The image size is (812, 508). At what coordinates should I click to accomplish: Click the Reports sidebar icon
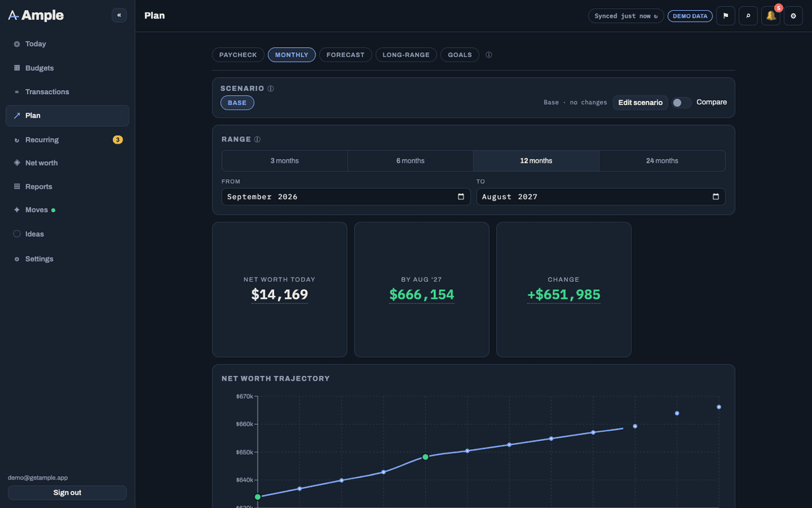[17, 186]
